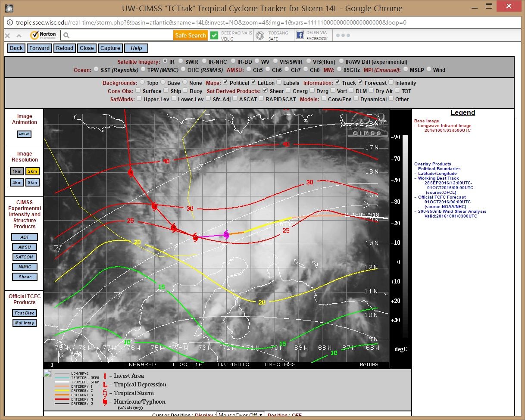
Task: Click the Facebook share icon
Action: (300, 36)
